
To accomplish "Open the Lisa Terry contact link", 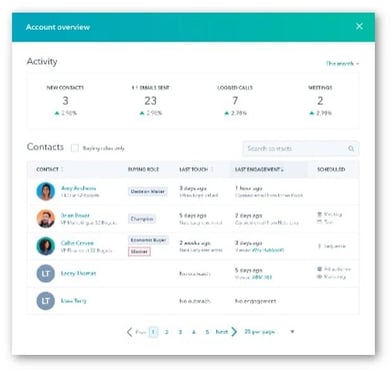I will pyautogui.click(x=74, y=301).
